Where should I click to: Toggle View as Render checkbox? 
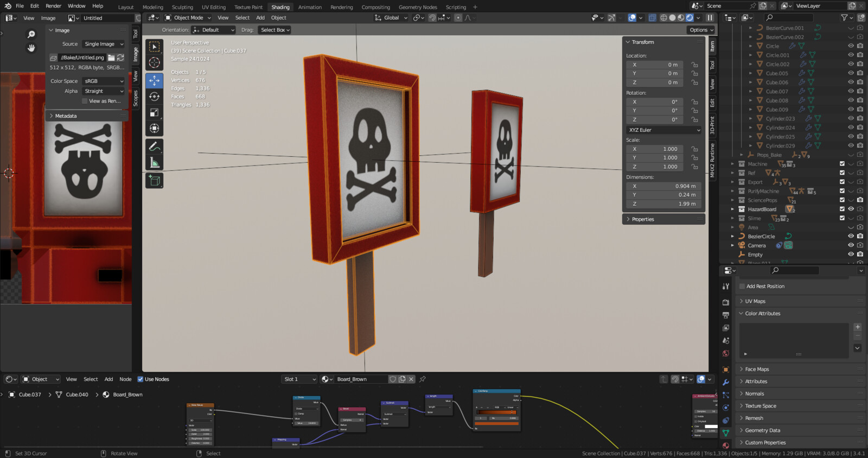pyautogui.click(x=85, y=101)
